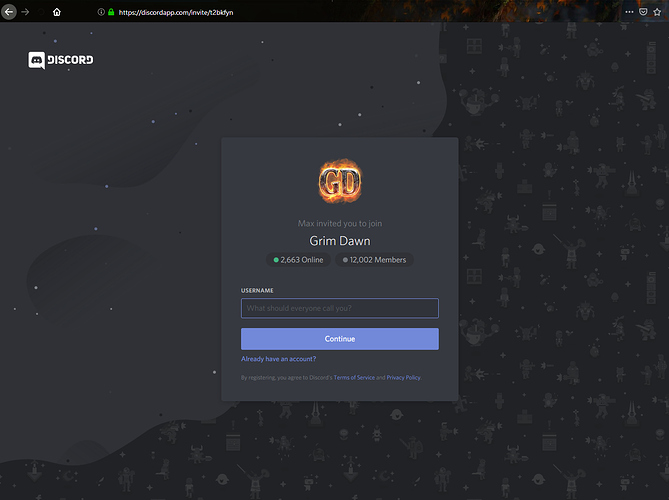
Task: Click the 12,002 Members count pill
Action: point(374,260)
